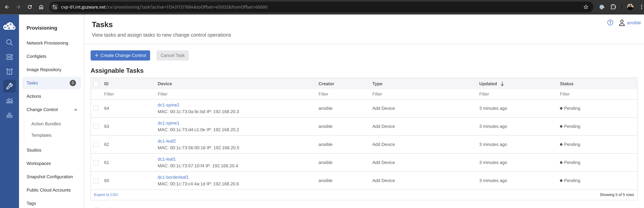Viewport: 644px width, 208px height.
Task: Open Actions menu item
Action: 34,96
